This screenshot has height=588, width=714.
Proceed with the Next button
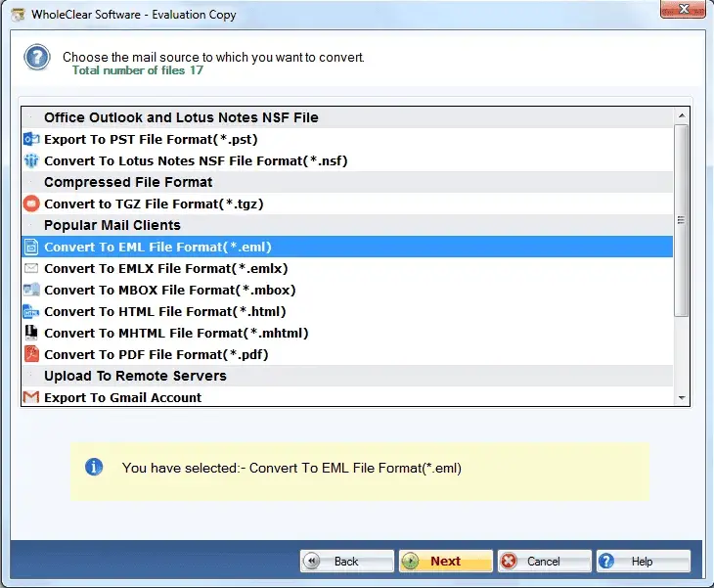point(446,561)
